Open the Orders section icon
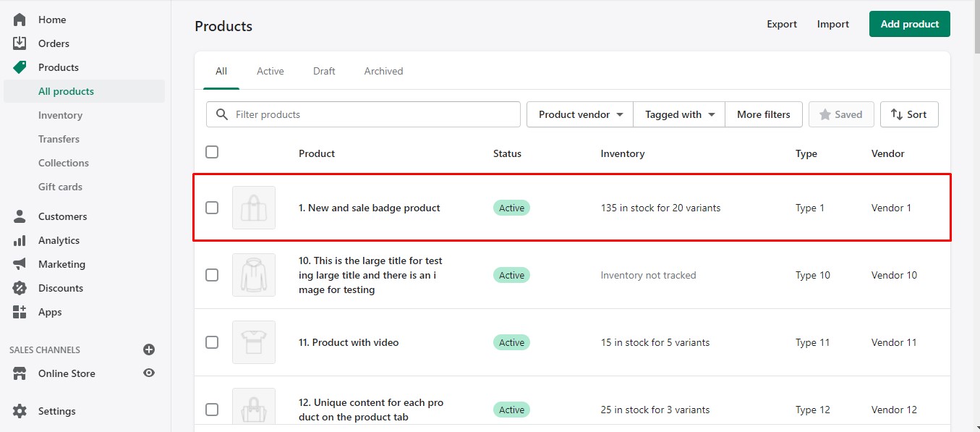This screenshot has width=980, height=432. [20, 43]
